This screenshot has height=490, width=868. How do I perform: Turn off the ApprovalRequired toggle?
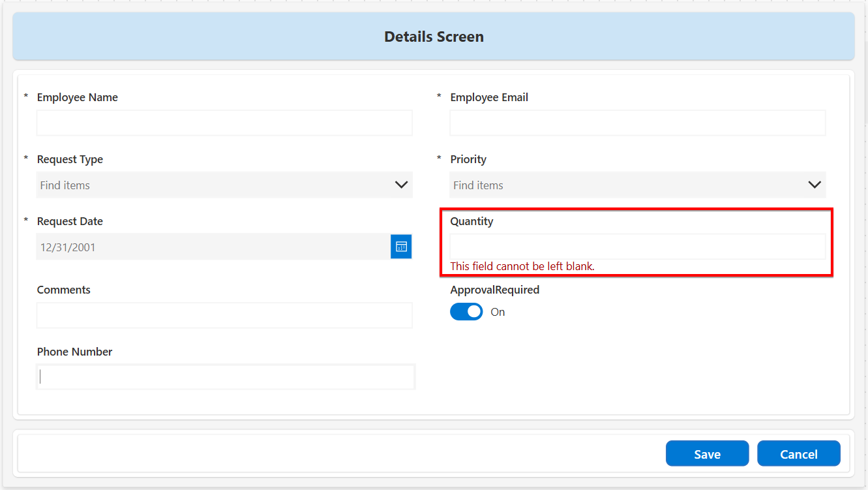coord(466,312)
